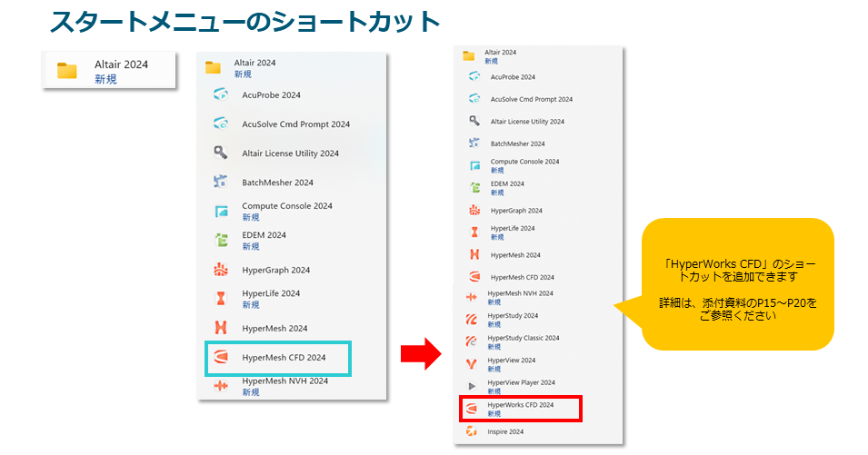Image resolution: width=868 pixels, height=455 pixels.
Task: Open HyperWorks CFD 2024 icon
Action: (x=472, y=409)
